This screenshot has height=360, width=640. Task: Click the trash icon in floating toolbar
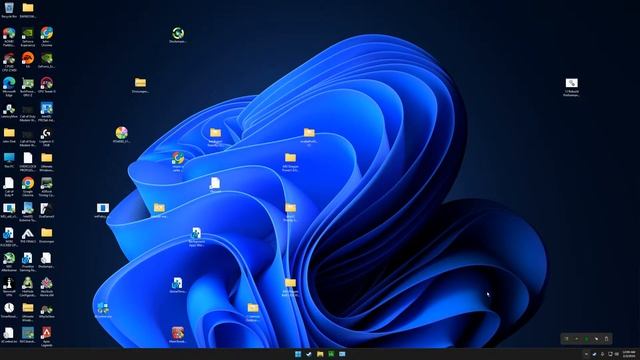[x=607, y=339]
